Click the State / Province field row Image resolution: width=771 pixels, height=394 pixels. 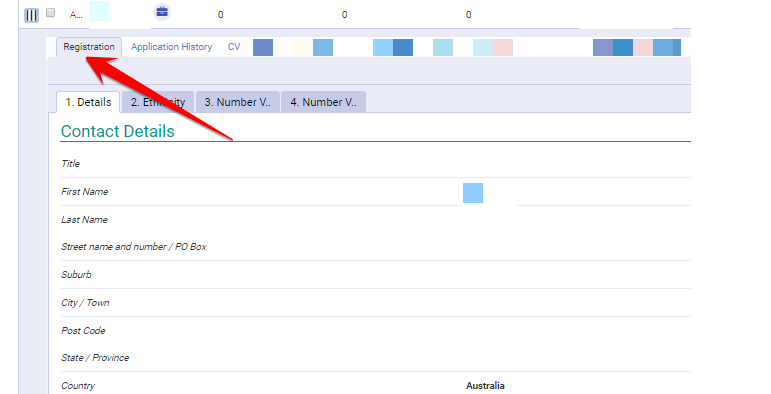pyautogui.click(x=375, y=358)
